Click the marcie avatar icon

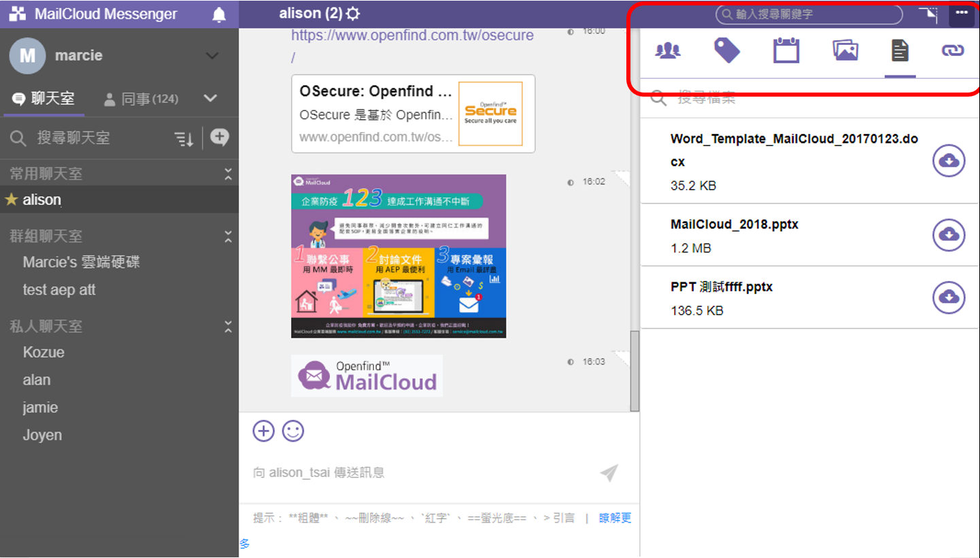[x=27, y=56]
